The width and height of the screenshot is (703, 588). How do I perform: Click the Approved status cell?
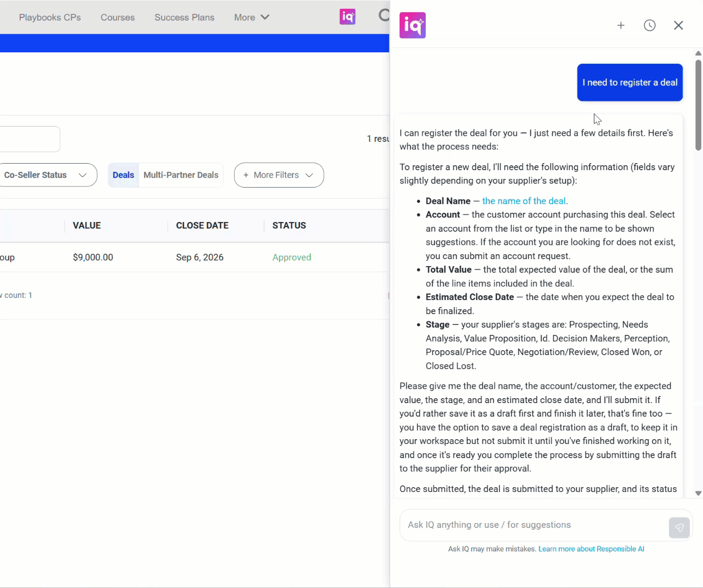click(x=291, y=257)
